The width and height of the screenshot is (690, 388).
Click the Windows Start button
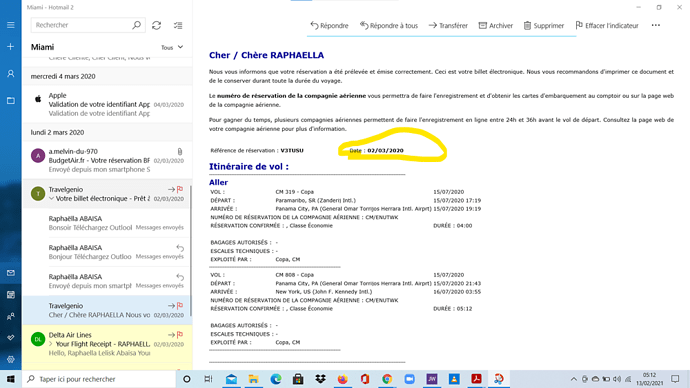[11, 379]
